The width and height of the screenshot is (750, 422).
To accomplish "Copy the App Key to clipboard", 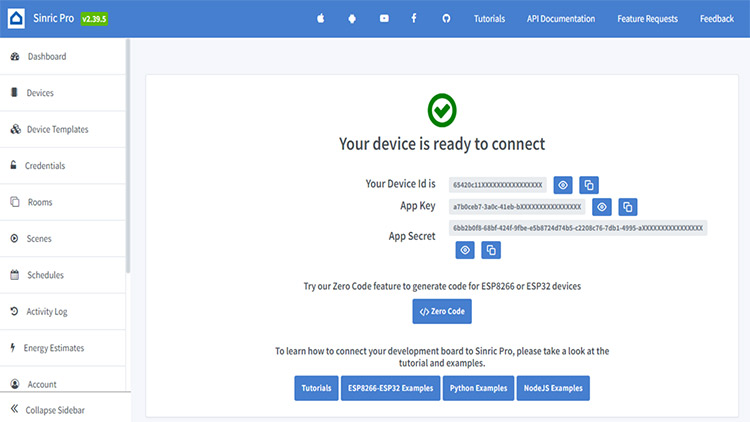I will pos(628,207).
